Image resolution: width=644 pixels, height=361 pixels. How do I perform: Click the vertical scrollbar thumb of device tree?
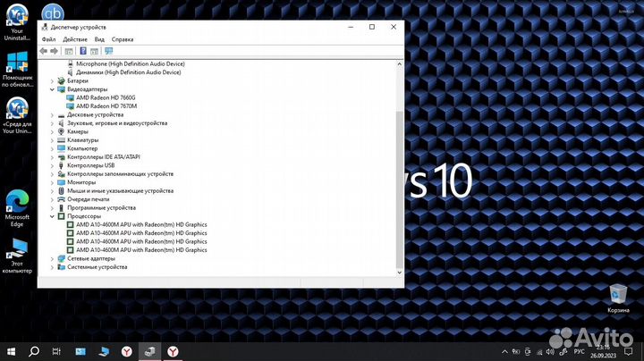pos(399,189)
